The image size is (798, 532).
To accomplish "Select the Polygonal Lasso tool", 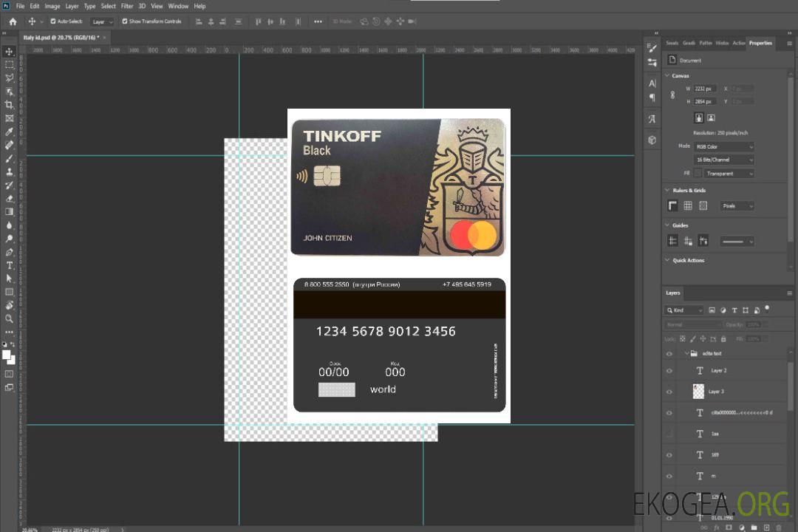I will pos(9,78).
